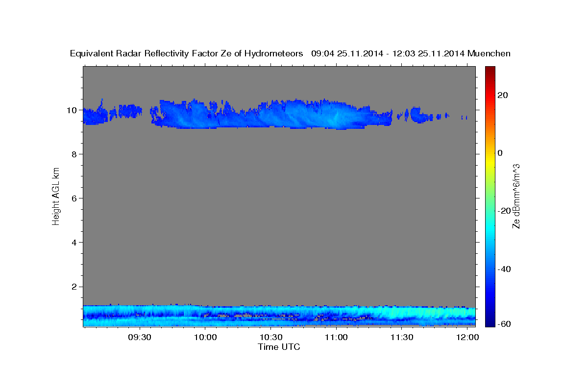Click the height tick label '8'
The height and width of the screenshot is (392, 588).
tap(75, 154)
